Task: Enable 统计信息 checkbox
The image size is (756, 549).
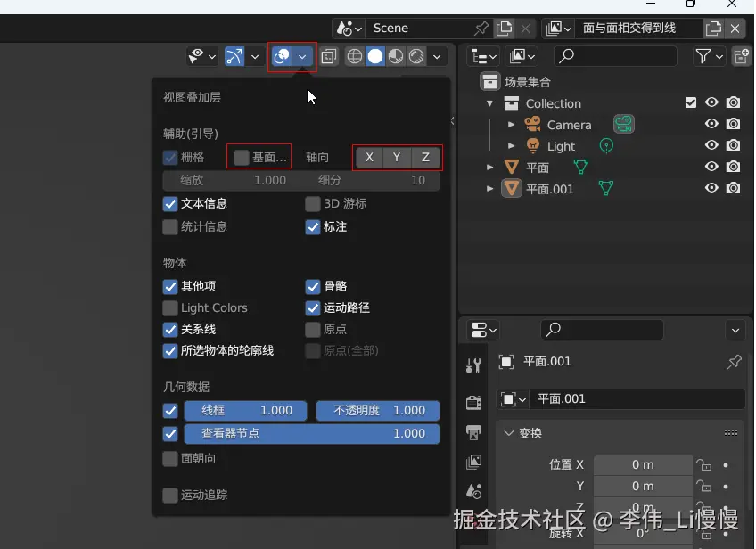Action: [170, 226]
